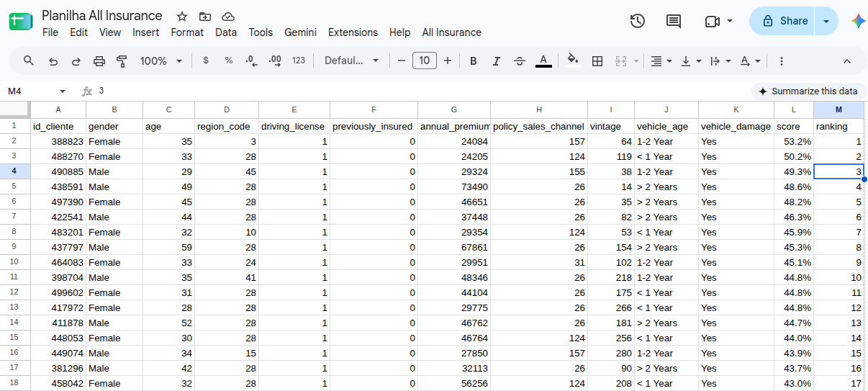The width and height of the screenshot is (868, 391).
Task: Open the Share options arrow
Action: point(826,21)
